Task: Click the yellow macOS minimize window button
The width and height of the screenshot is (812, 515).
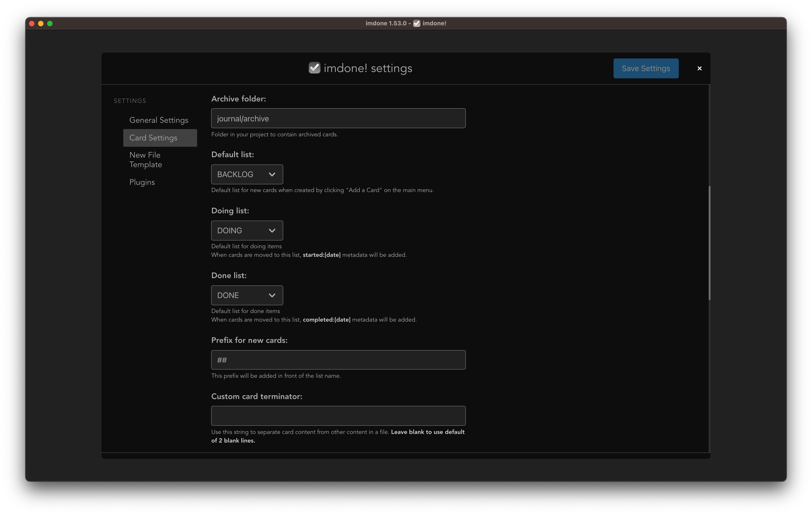Action: point(41,24)
